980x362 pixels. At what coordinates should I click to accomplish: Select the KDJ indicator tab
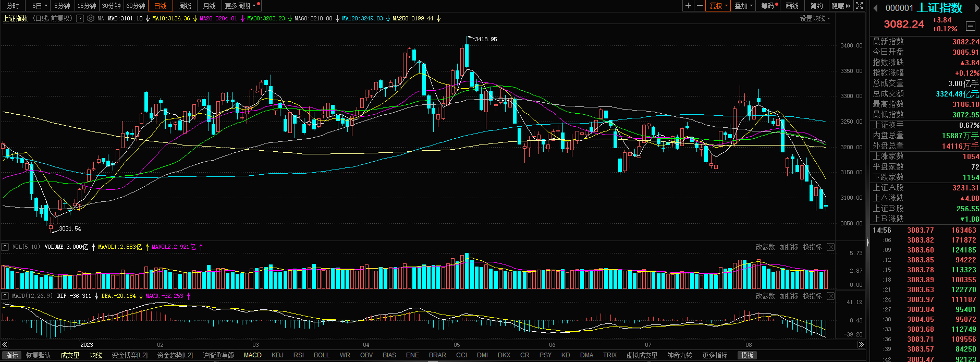(277, 355)
